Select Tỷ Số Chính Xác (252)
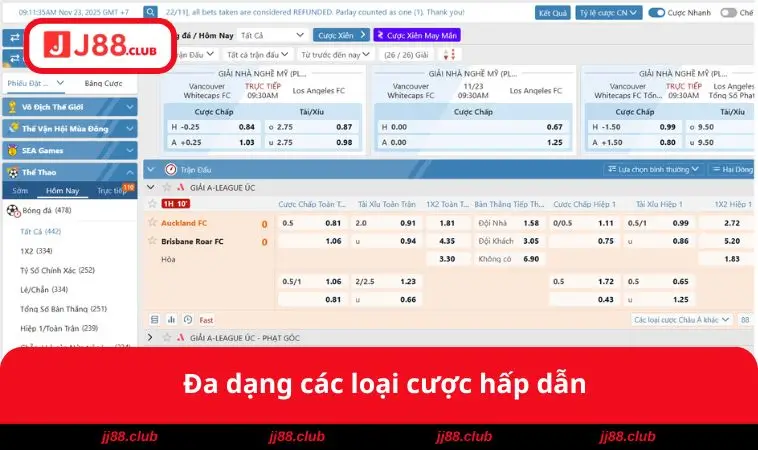This screenshot has width=758, height=450. pyautogui.click(x=57, y=270)
